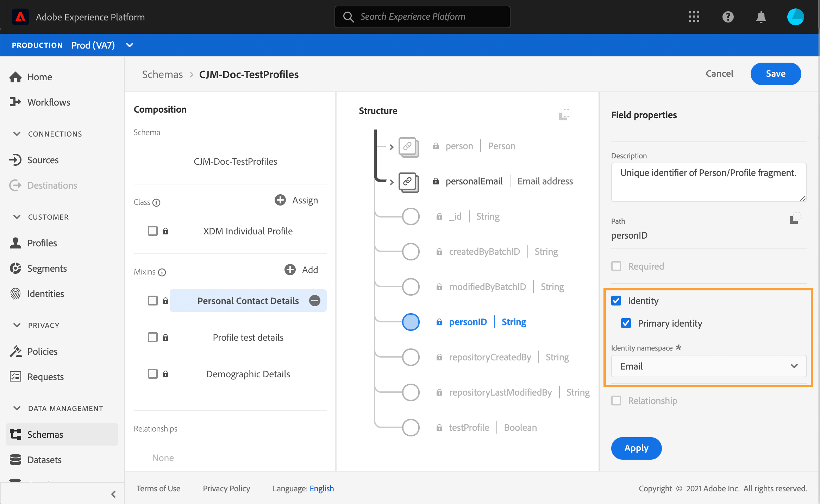This screenshot has height=504, width=820.
Task: Copy the personID path to the clipboard
Action: point(795,218)
